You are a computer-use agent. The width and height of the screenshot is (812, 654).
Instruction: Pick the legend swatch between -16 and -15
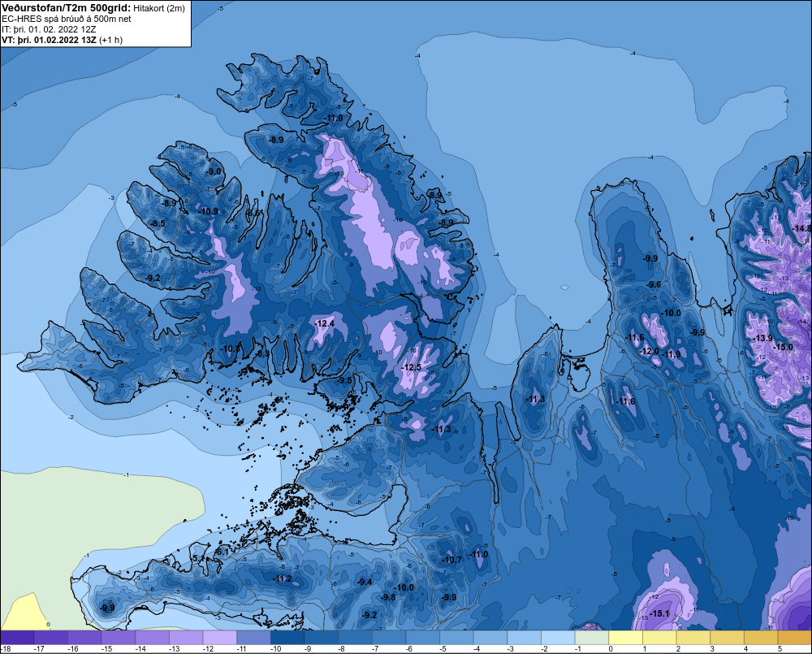click(x=84, y=638)
